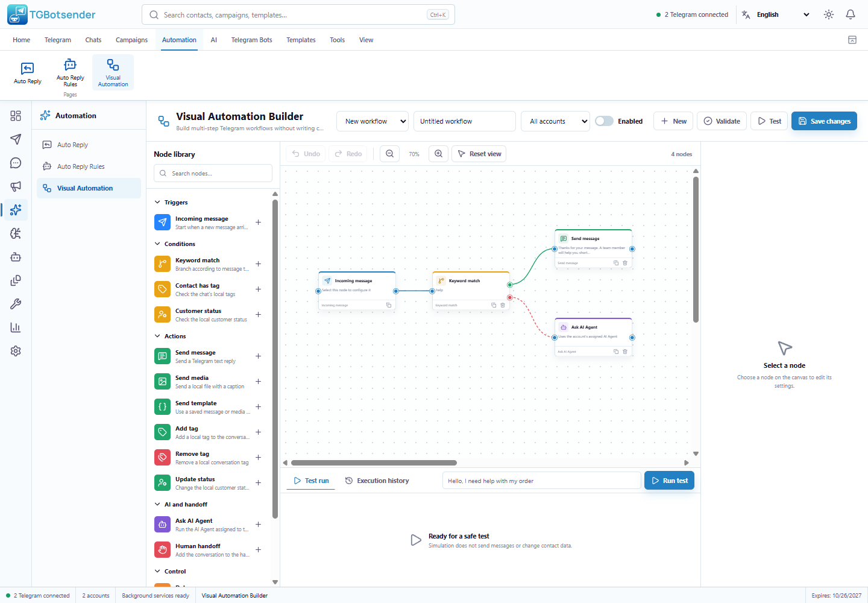Click the canvas horizontal scrollbar
868x603 pixels.
[374, 463]
